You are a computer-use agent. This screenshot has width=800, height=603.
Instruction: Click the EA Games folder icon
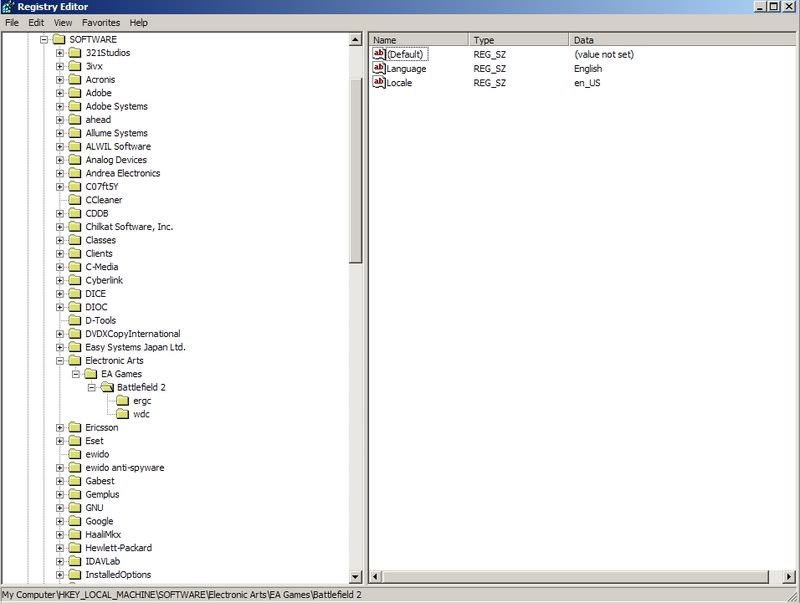click(91, 374)
